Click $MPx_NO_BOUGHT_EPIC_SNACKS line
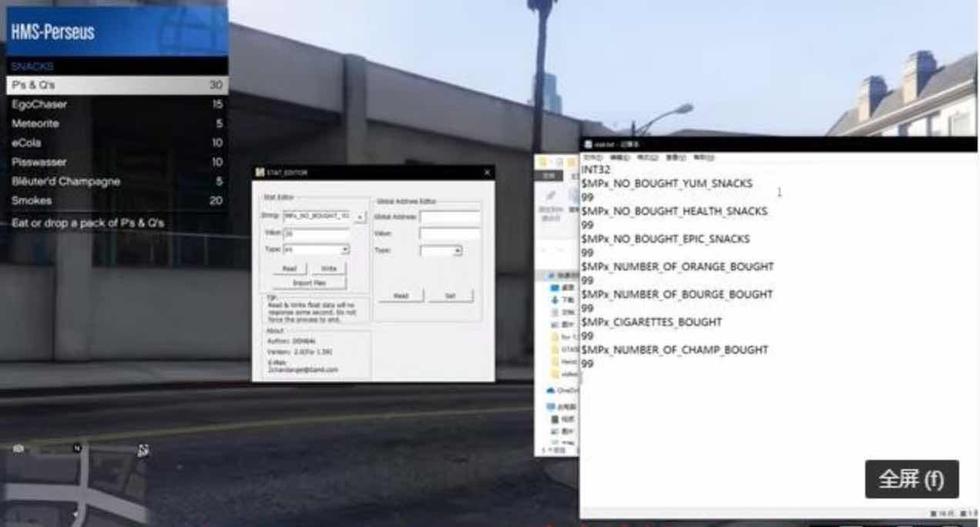The image size is (980, 527). pyautogui.click(x=666, y=239)
